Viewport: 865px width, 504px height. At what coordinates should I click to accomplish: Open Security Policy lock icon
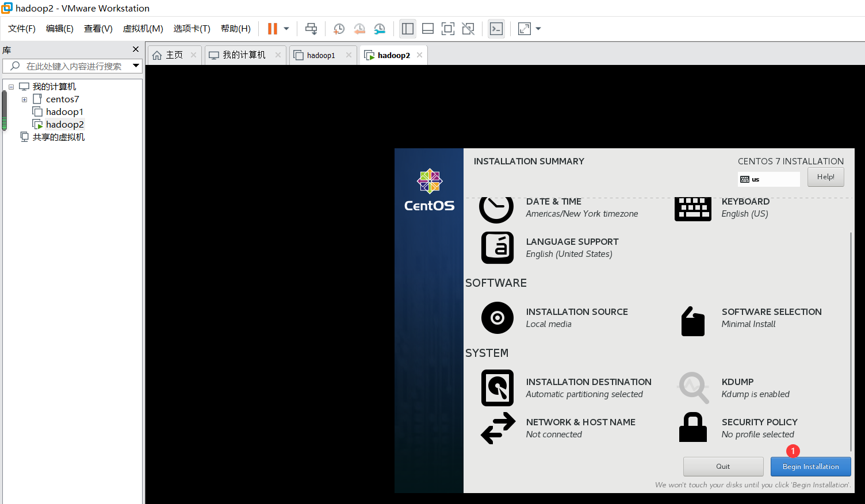693,427
